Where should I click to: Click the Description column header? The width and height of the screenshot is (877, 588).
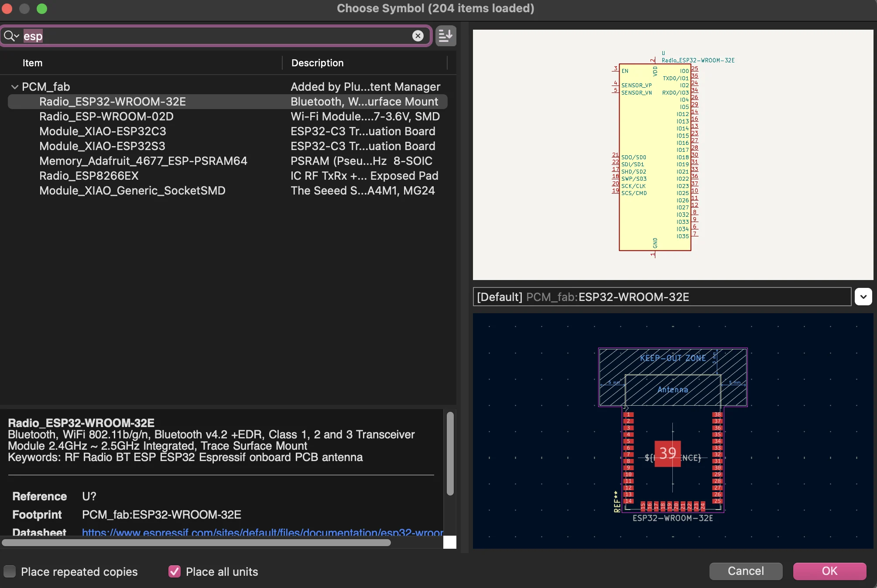point(317,63)
